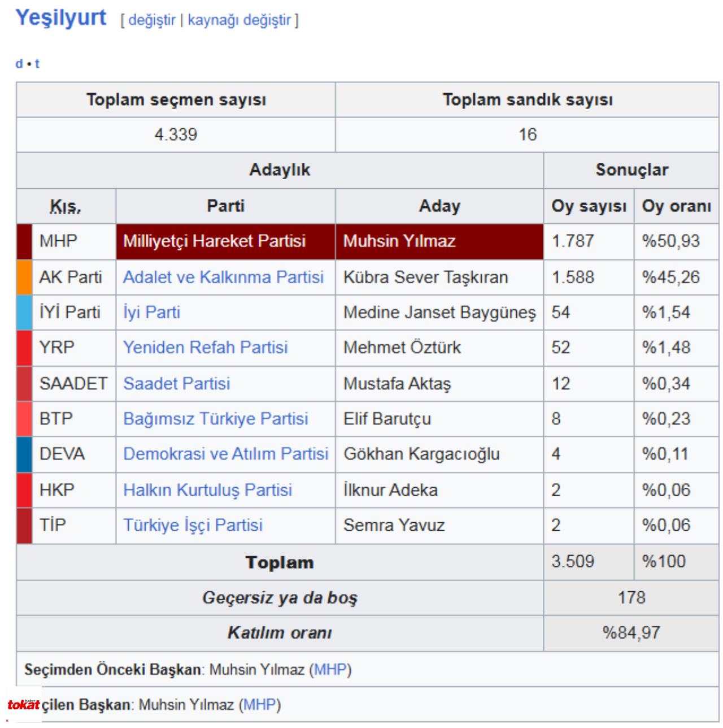The height and width of the screenshot is (728, 723).
Task: Click the 'Toplam sandık sayısı' header
Action: (528, 100)
